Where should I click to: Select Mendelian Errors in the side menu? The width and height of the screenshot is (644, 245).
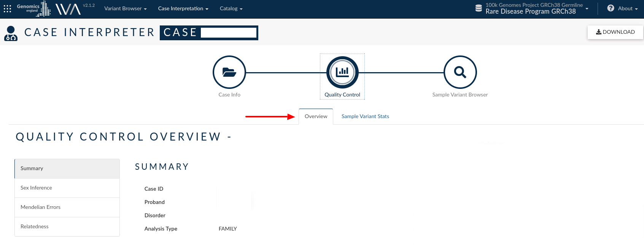coord(67,207)
